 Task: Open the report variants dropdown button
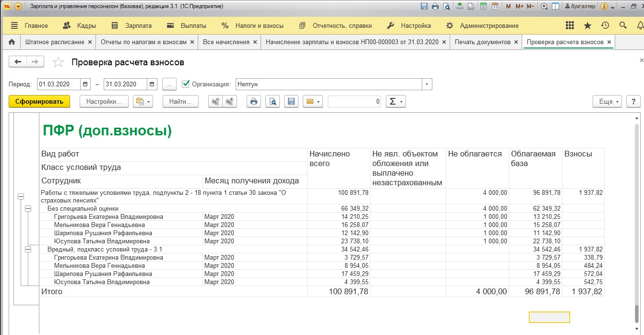[143, 101]
